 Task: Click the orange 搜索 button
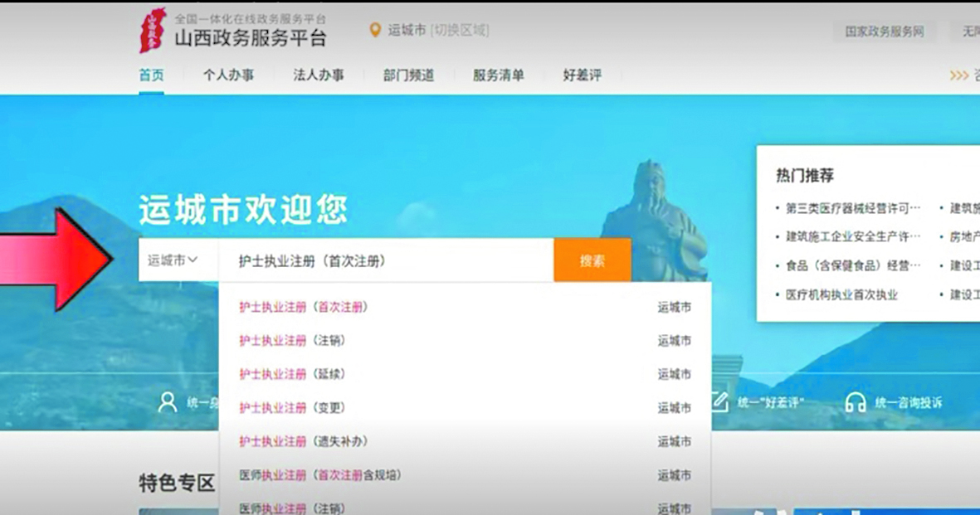tap(592, 260)
